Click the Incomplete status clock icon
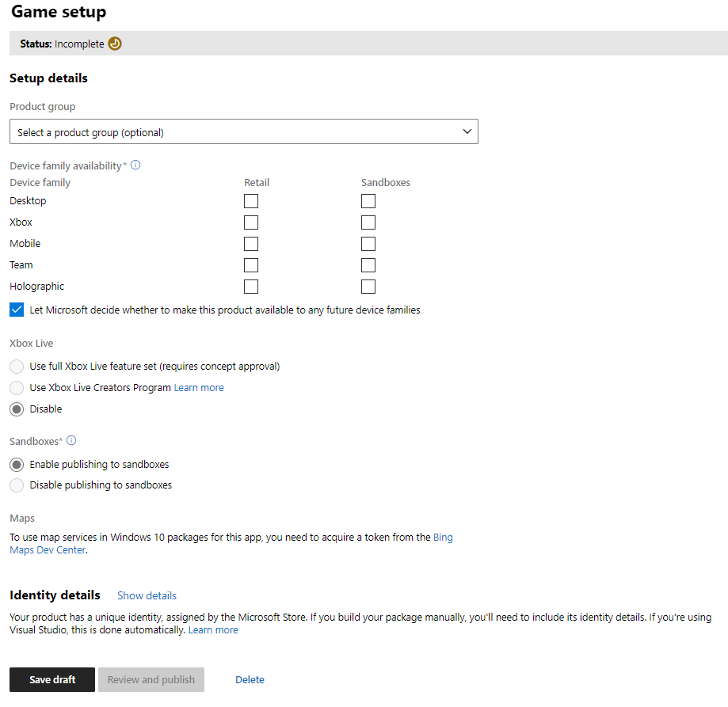 point(115,44)
